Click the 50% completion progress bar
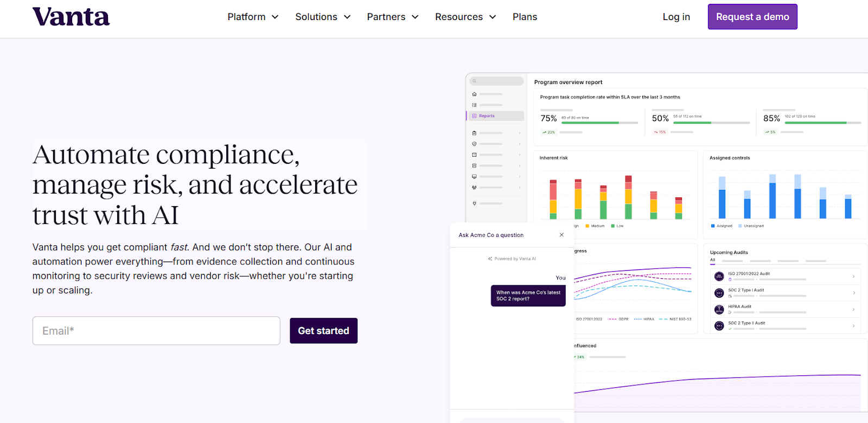 [711, 123]
